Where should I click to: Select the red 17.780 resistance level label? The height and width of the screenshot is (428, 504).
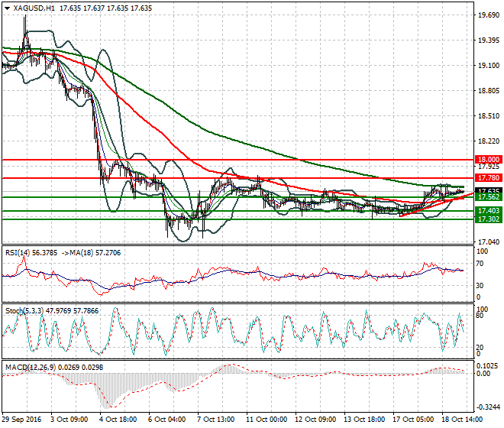pyautogui.click(x=489, y=178)
